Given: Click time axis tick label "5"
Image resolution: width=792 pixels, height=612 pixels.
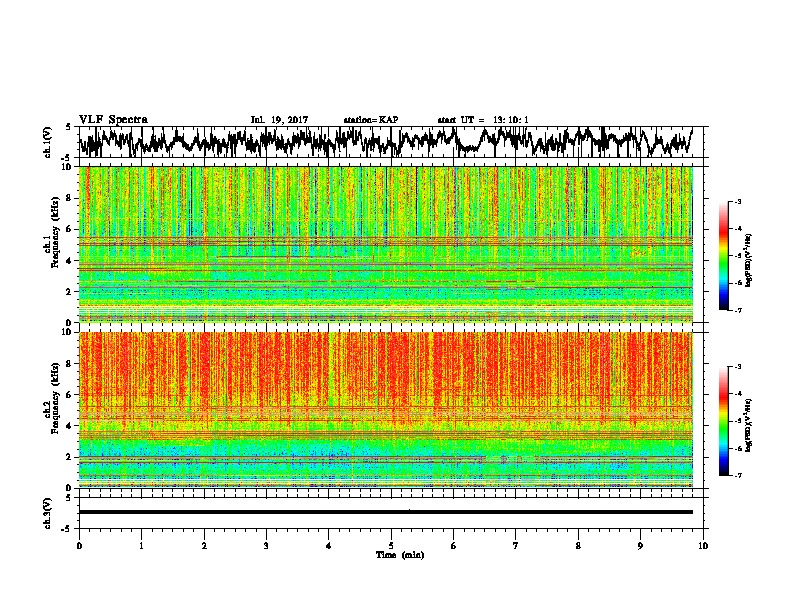Looking at the screenshot, I should 391,546.
